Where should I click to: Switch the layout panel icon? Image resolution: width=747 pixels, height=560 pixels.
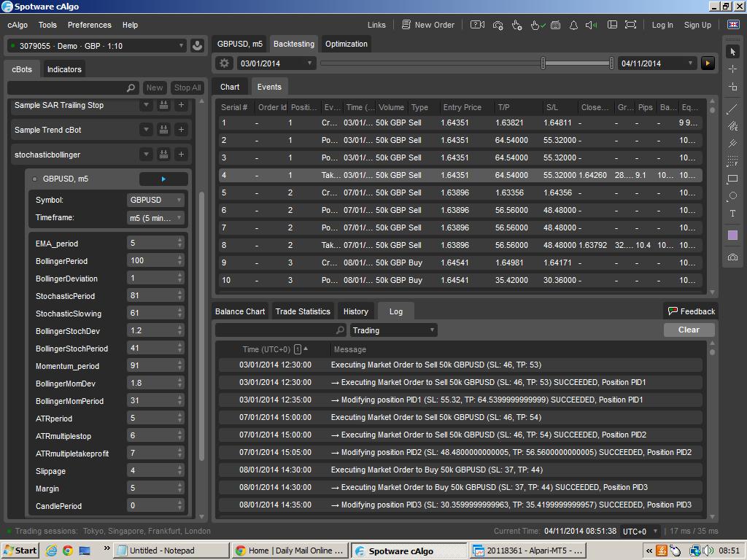(x=612, y=25)
